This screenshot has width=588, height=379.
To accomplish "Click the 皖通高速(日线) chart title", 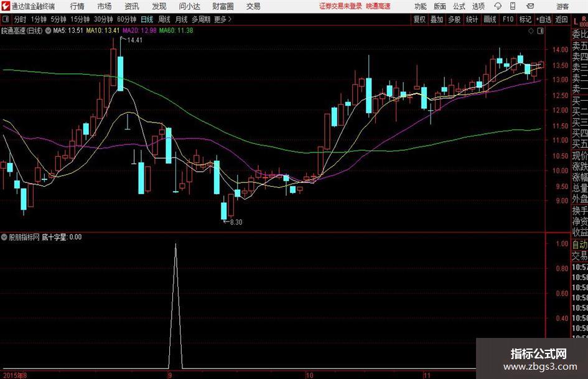I will pyautogui.click(x=22, y=30).
